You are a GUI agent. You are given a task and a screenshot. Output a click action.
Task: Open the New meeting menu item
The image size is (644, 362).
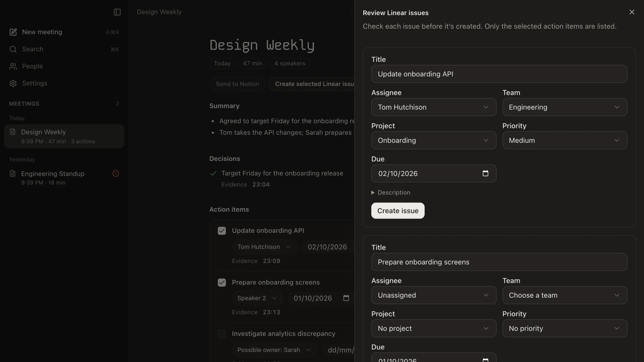point(64,32)
